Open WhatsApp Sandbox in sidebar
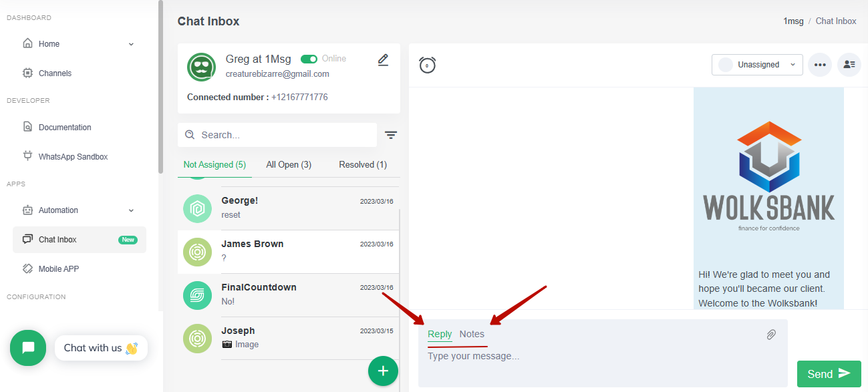The image size is (868, 392). tap(73, 157)
